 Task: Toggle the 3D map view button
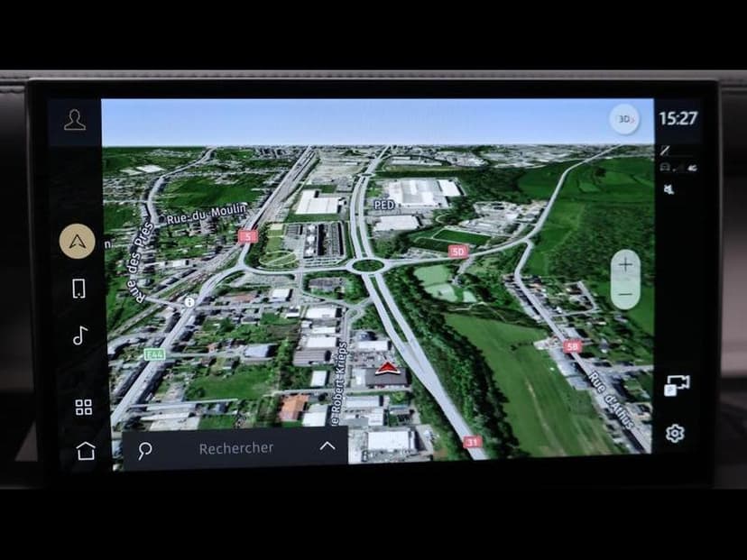(624, 118)
